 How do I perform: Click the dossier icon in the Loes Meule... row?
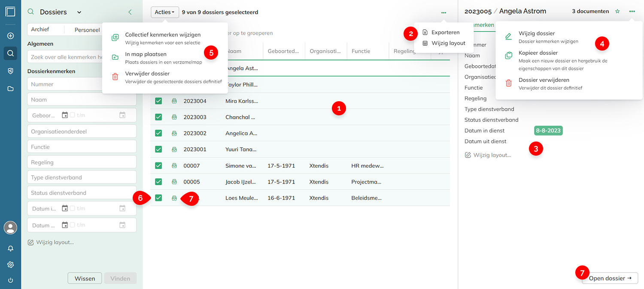[174, 198]
